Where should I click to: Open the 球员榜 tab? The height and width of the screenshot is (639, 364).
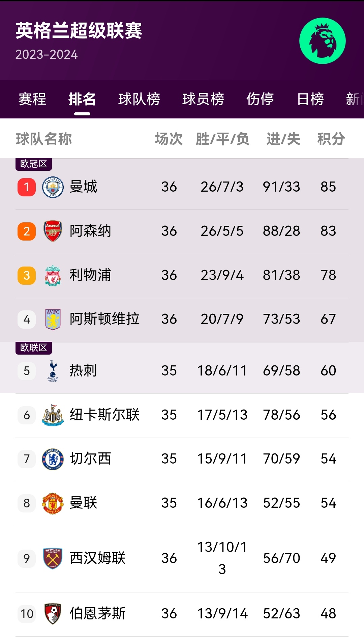(x=203, y=99)
